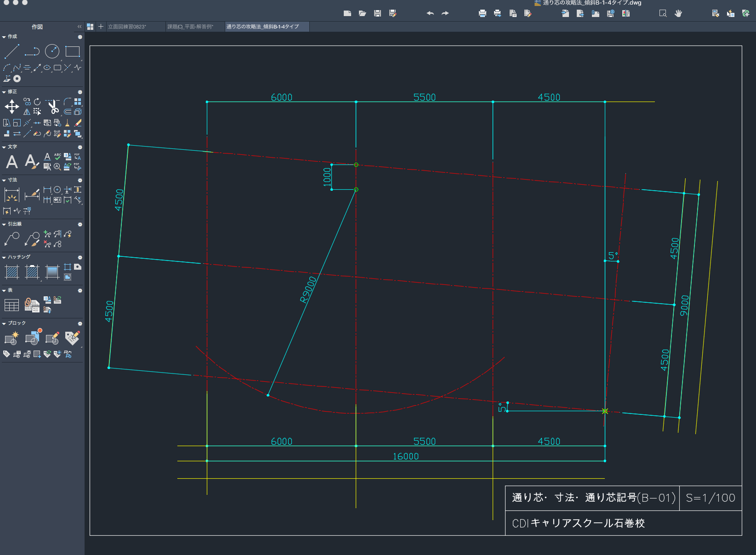The image size is (756, 555).
Task: Click the Create Block icon
Action: pos(12,338)
